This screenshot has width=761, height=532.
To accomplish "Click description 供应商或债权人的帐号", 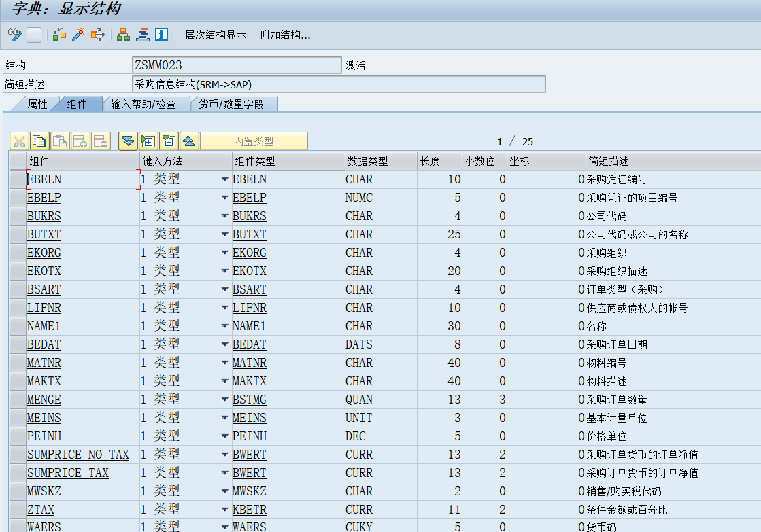I will click(x=637, y=308).
